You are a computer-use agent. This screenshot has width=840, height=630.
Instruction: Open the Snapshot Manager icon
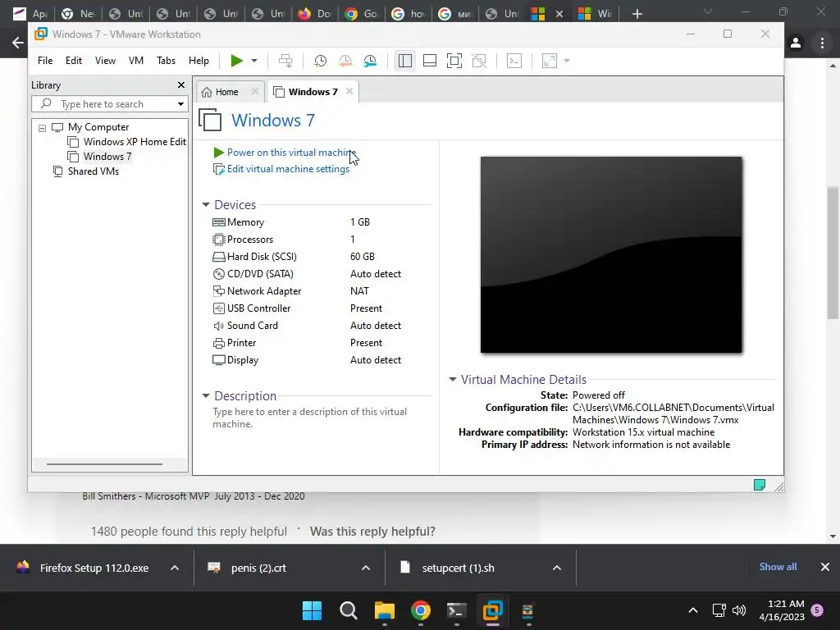370,61
